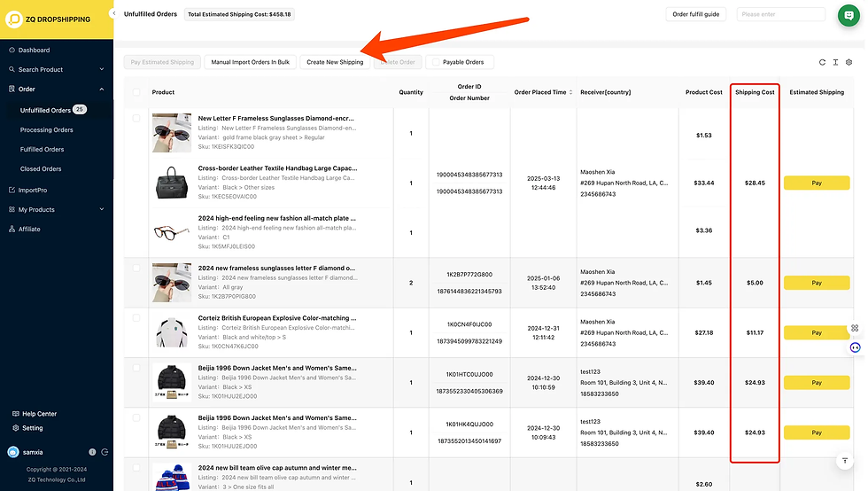Viewport: 868px width, 491px height.
Task: Click the logout icon next to samxia
Action: point(105,452)
